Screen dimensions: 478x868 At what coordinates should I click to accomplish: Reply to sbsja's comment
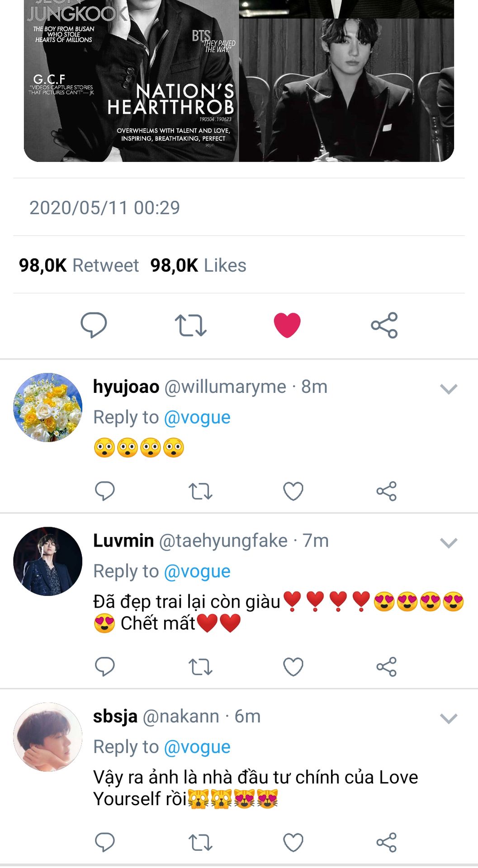tap(105, 843)
